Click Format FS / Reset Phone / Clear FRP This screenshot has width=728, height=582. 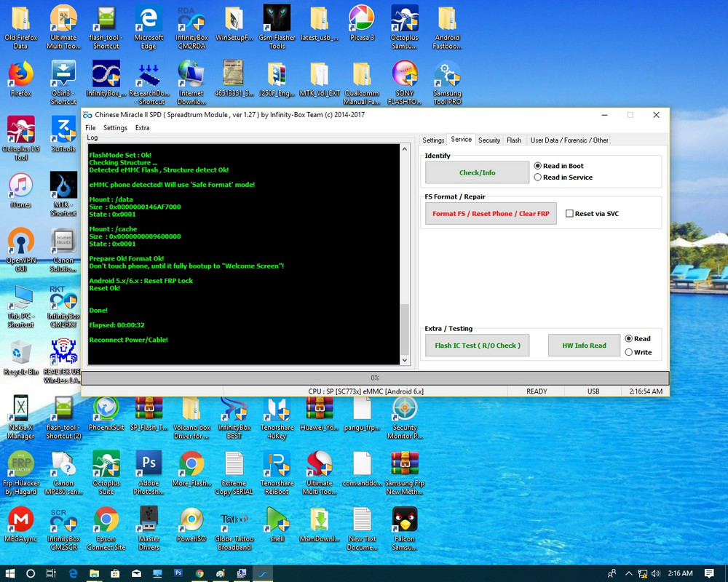click(491, 213)
